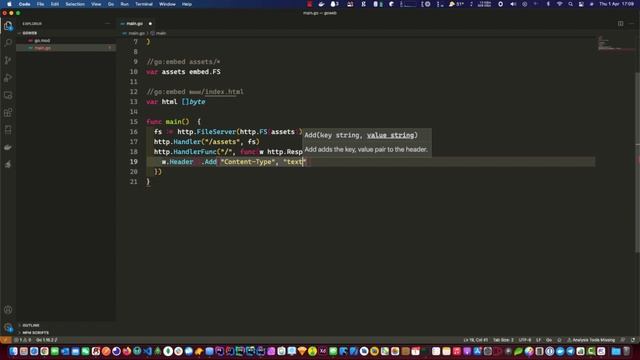The width and height of the screenshot is (640, 360).
Task: Open the Docker view in activity bar
Action: [x=8, y=147]
